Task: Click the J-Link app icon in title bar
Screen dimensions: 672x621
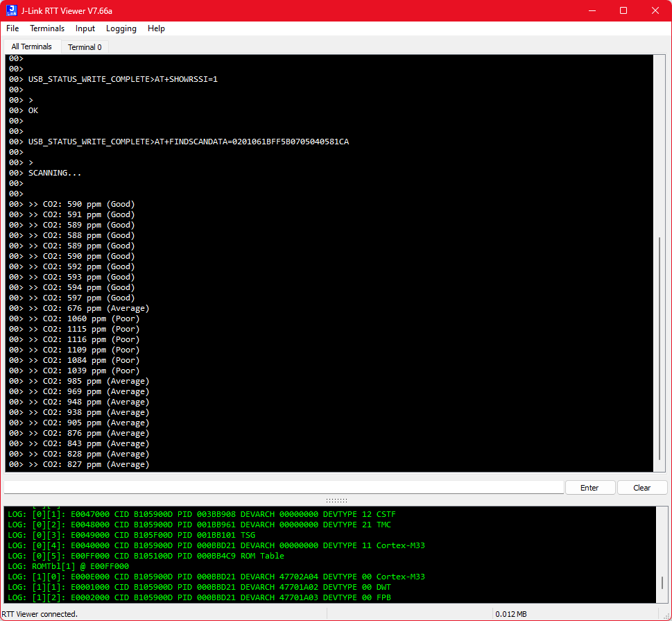Action: click(12, 10)
